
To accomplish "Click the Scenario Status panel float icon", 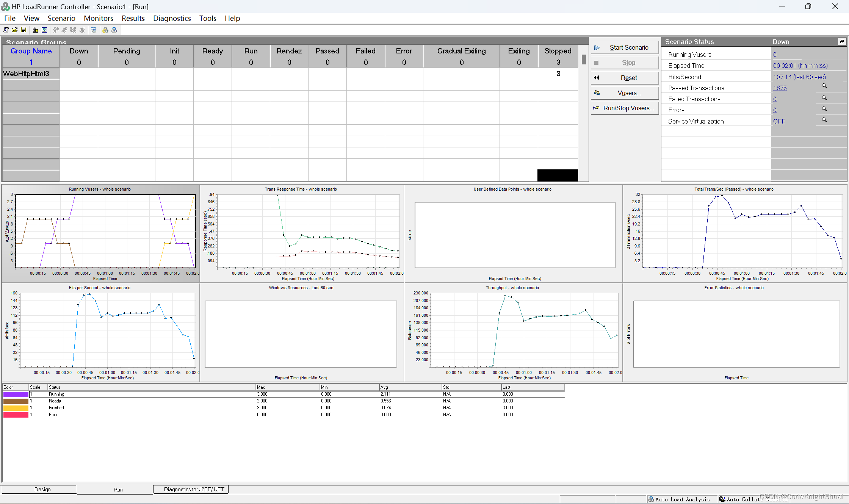I will coord(842,42).
